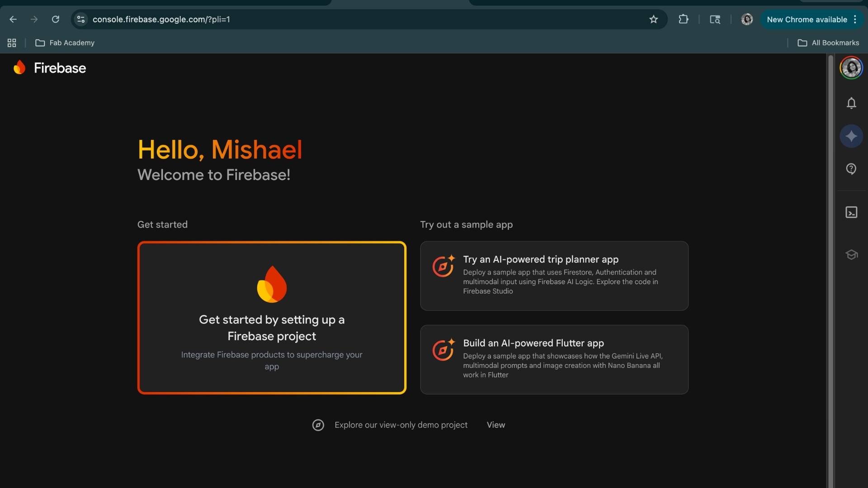The width and height of the screenshot is (868, 488).
Task: Open the apps grid in bookmarks bar
Action: pyautogui.click(x=12, y=43)
